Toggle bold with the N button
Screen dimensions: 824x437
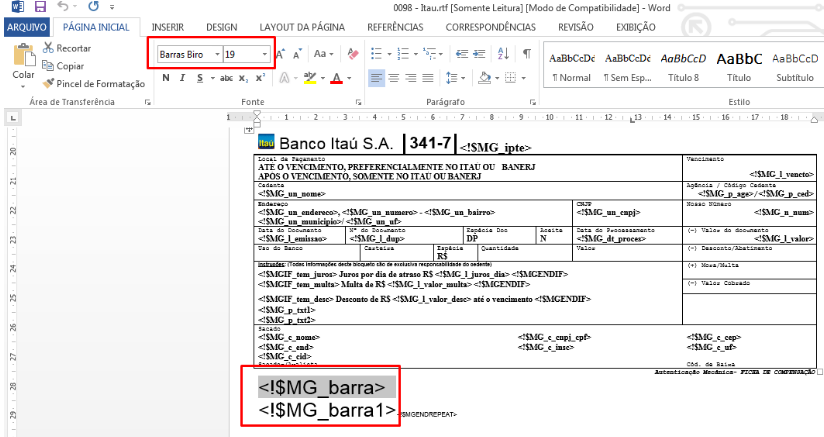click(x=166, y=78)
